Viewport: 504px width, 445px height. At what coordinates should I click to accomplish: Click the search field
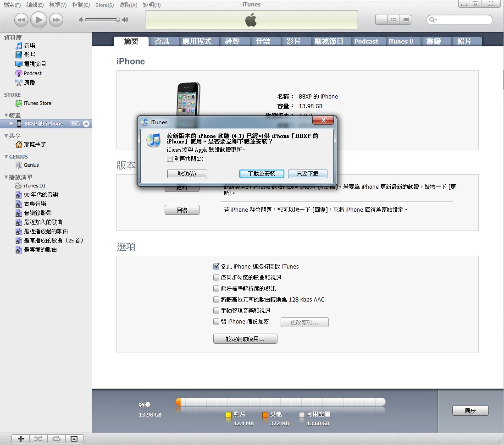pyautogui.click(x=460, y=20)
